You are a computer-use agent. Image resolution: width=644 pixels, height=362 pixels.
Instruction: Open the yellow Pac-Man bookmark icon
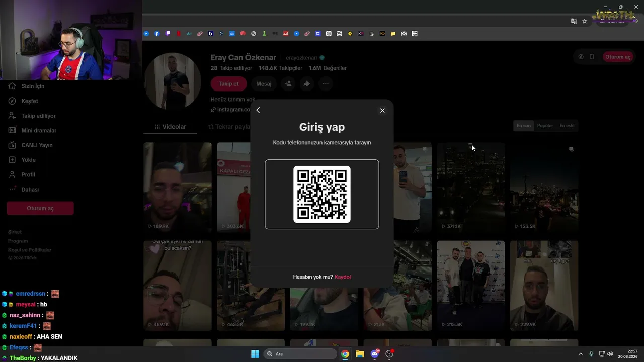tap(350, 34)
